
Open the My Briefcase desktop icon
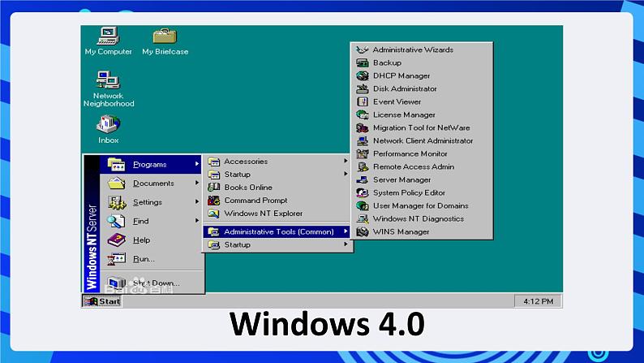[165, 37]
